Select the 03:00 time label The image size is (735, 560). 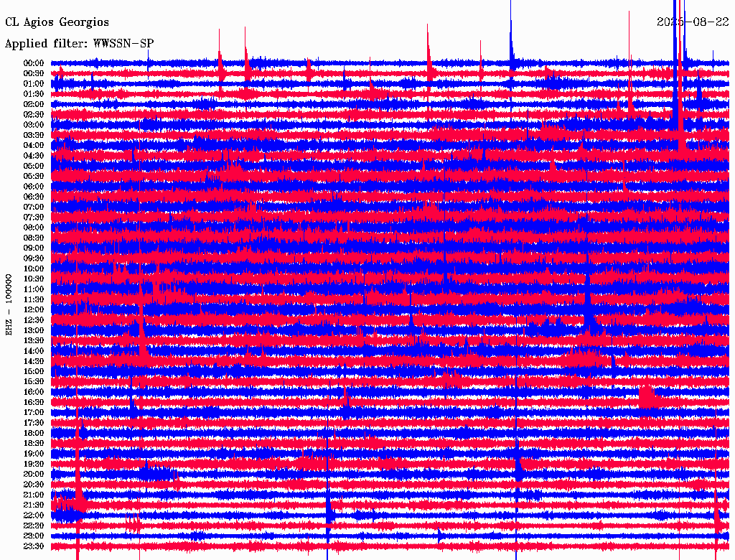click(x=34, y=125)
